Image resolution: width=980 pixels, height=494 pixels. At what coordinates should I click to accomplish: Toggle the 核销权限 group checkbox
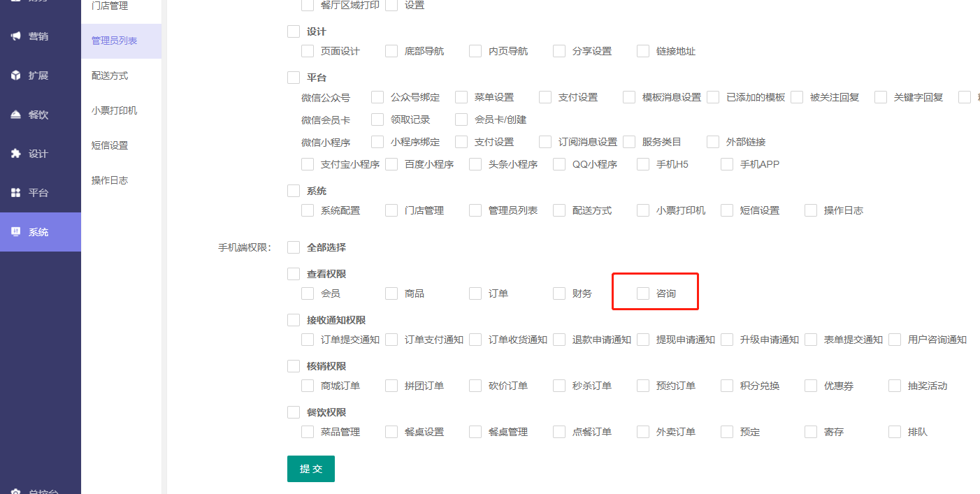point(294,366)
